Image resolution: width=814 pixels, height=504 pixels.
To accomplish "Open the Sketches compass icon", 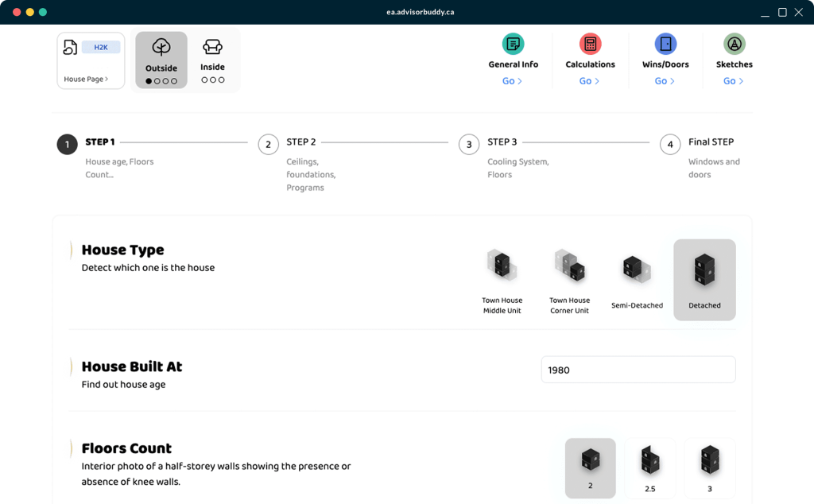I will click(x=734, y=44).
